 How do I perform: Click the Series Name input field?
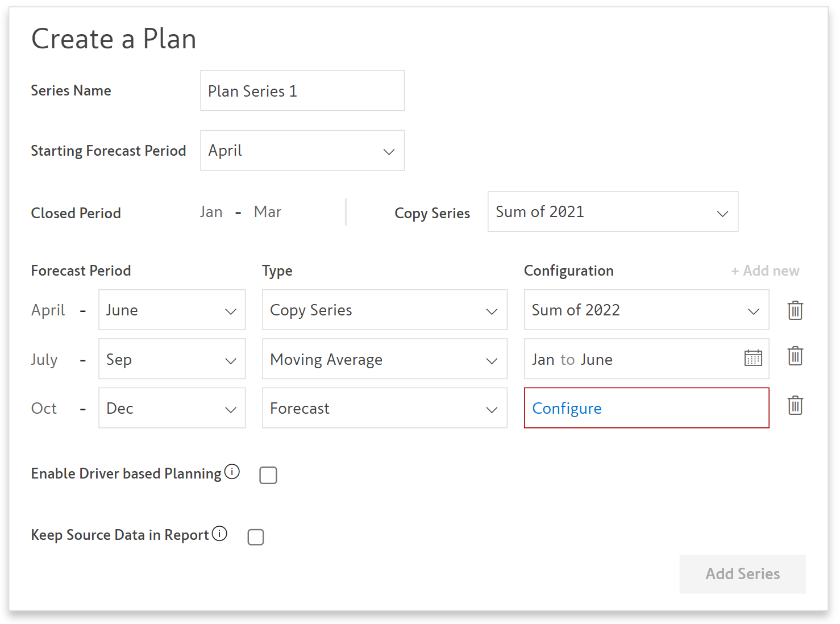[x=302, y=91]
